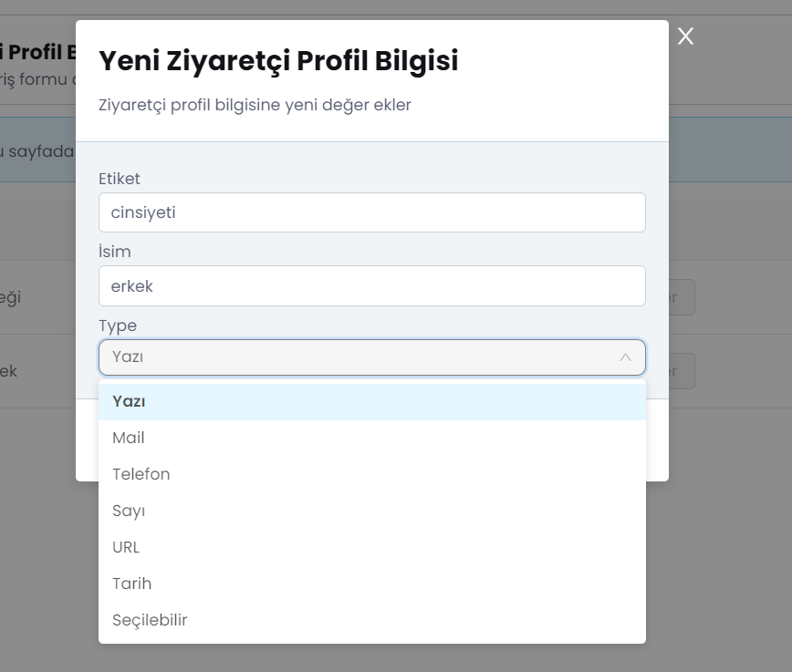This screenshot has width=792, height=672.
Task: Click the background info banner mentioning sayfada
Action: (38, 150)
